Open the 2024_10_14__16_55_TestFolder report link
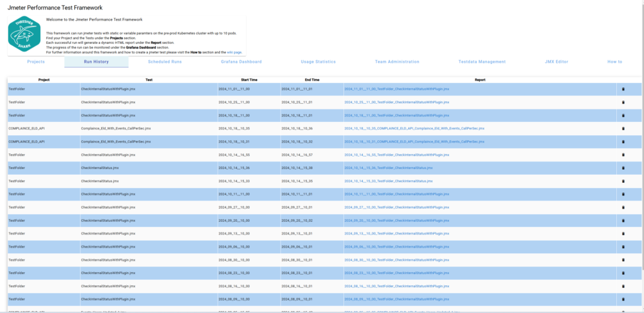 [397, 155]
